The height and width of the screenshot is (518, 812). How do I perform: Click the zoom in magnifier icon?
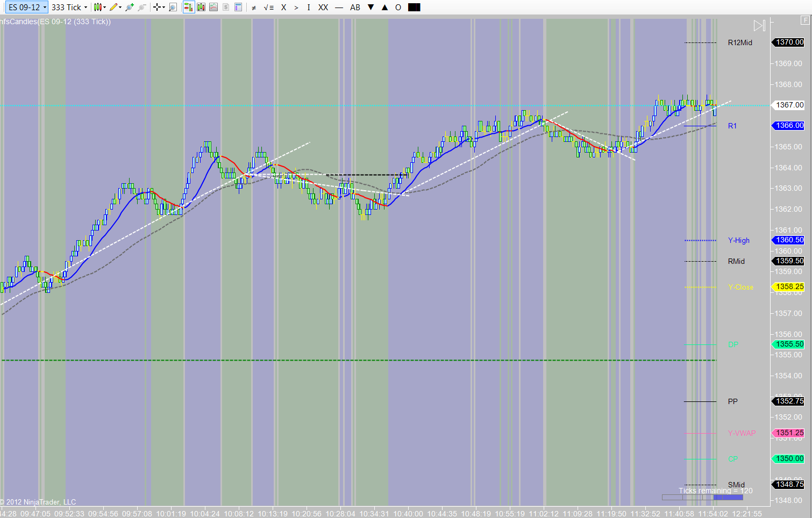coord(129,8)
